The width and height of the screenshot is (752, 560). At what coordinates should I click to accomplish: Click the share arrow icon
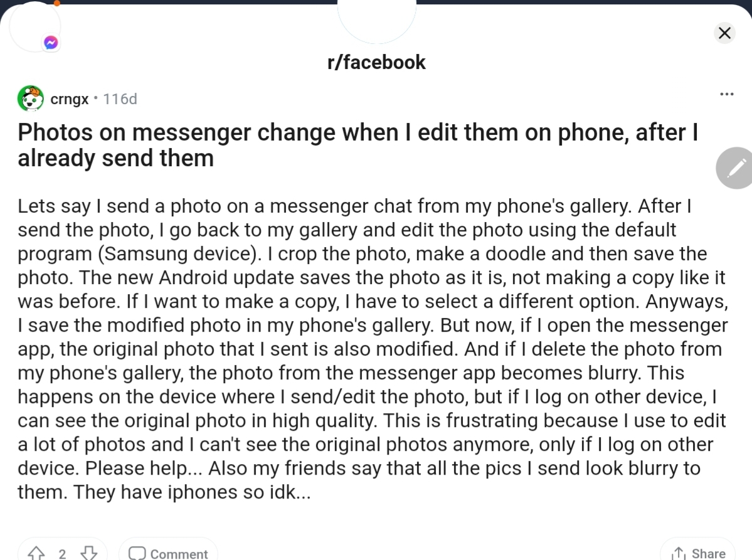[678, 553]
